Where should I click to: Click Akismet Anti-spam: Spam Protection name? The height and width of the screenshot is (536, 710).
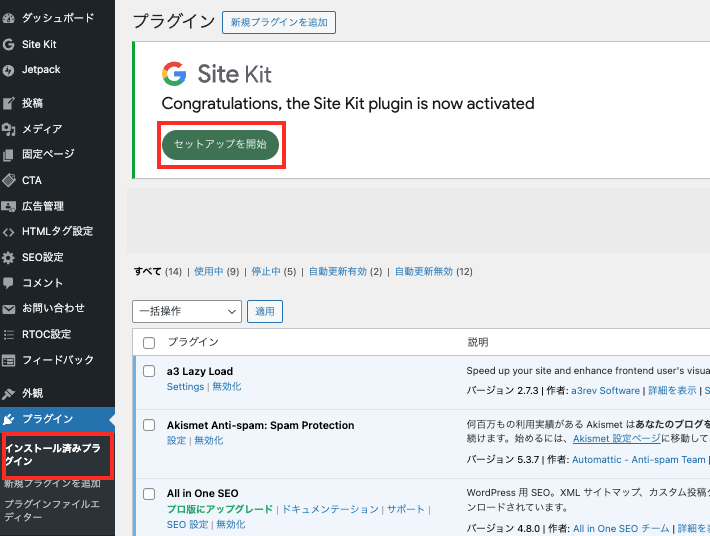(260, 426)
